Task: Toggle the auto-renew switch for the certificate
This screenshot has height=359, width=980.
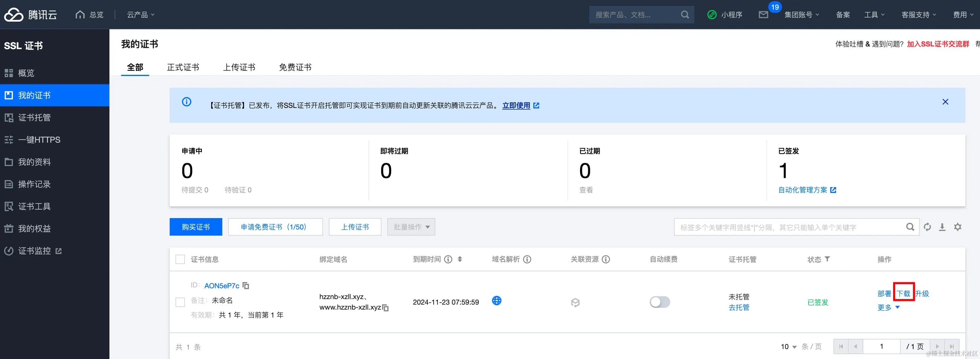Action: coord(660,302)
